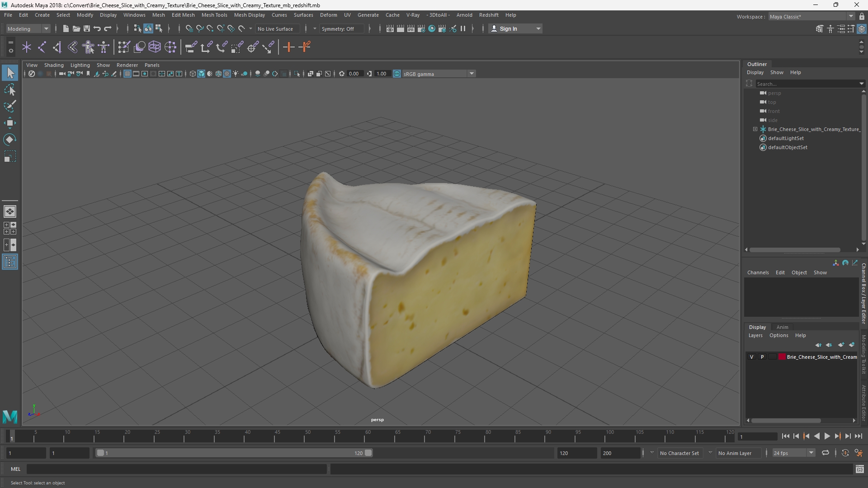
Task: Switch to the Anim layer tab
Action: [x=782, y=327]
